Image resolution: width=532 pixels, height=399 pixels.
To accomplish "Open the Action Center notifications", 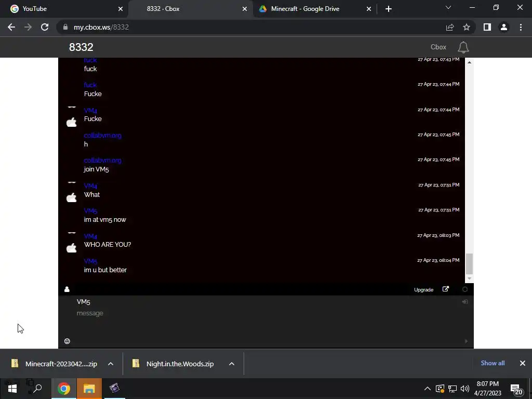I will [x=516, y=389].
